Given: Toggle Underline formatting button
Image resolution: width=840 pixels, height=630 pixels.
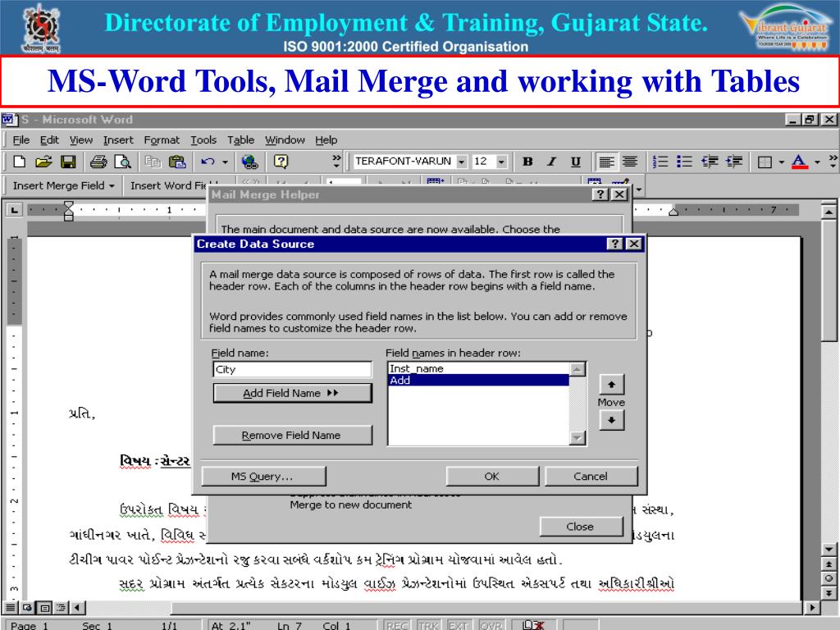Looking at the screenshot, I should 576,162.
